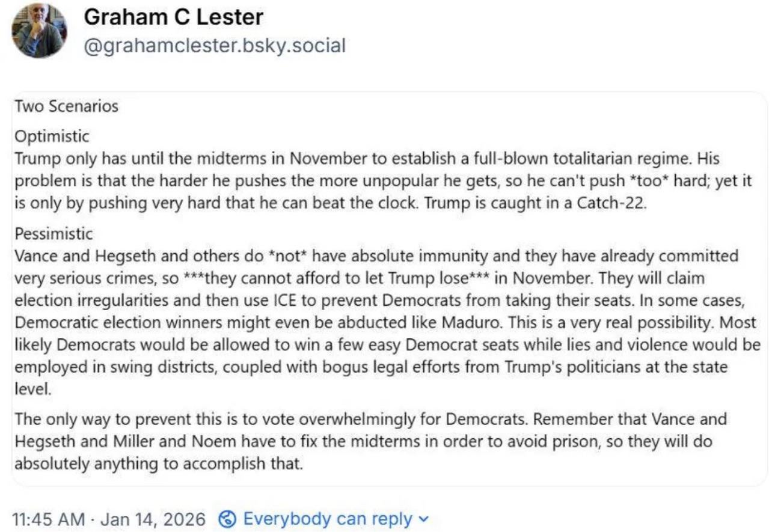Click the Jan 14, 2026 post date

[153, 518]
